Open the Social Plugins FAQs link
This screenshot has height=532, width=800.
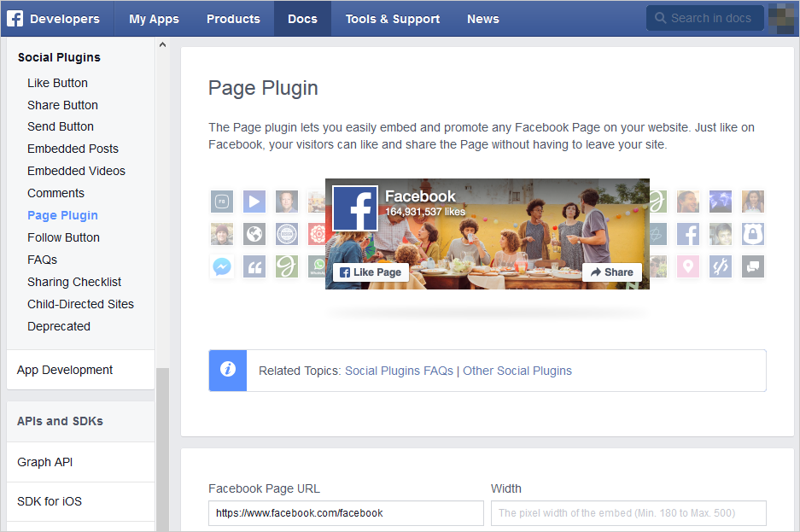(x=399, y=371)
